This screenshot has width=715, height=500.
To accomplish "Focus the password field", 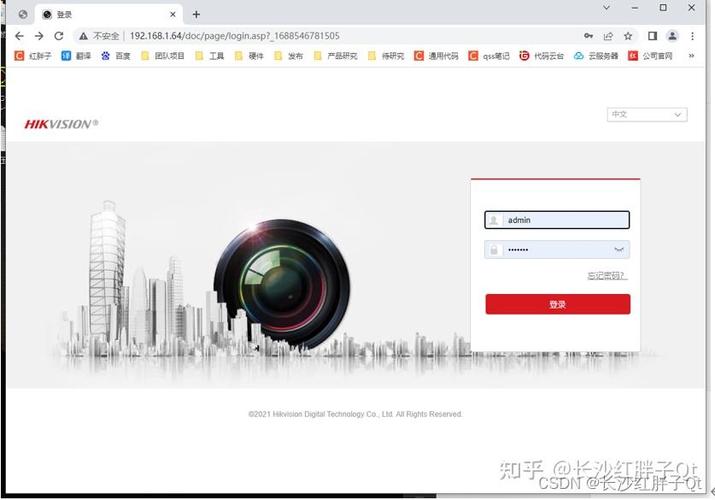I will [x=557, y=250].
